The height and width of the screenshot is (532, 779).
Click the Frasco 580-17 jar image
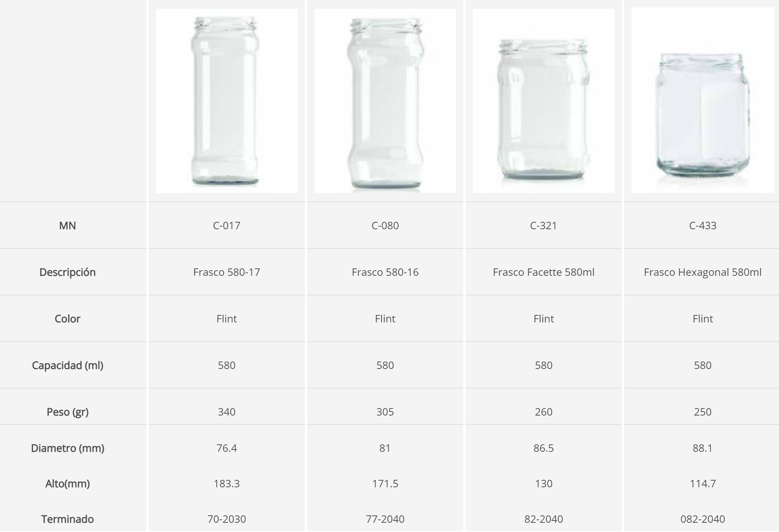[x=226, y=101]
